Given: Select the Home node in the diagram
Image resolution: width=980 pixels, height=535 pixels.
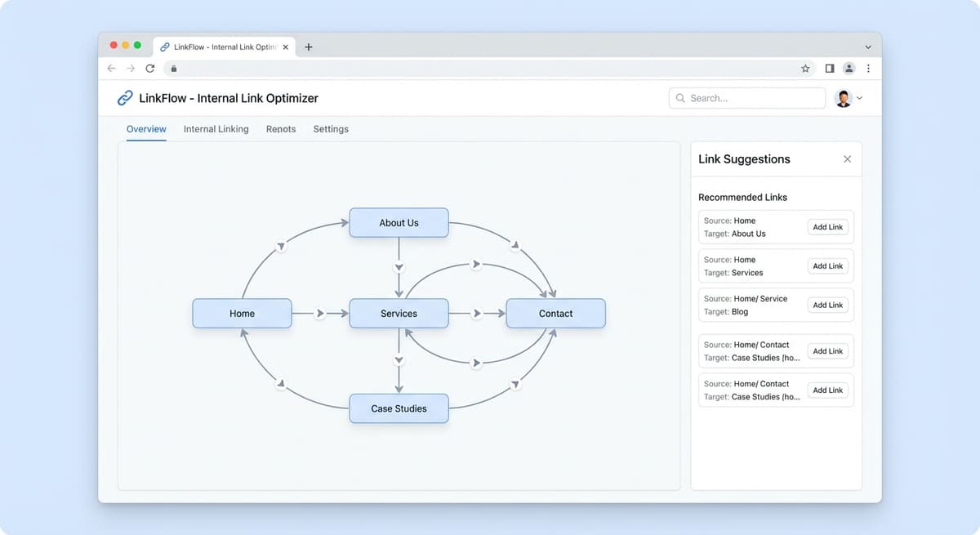Looking at the screenshot, I should coord(242,314).
